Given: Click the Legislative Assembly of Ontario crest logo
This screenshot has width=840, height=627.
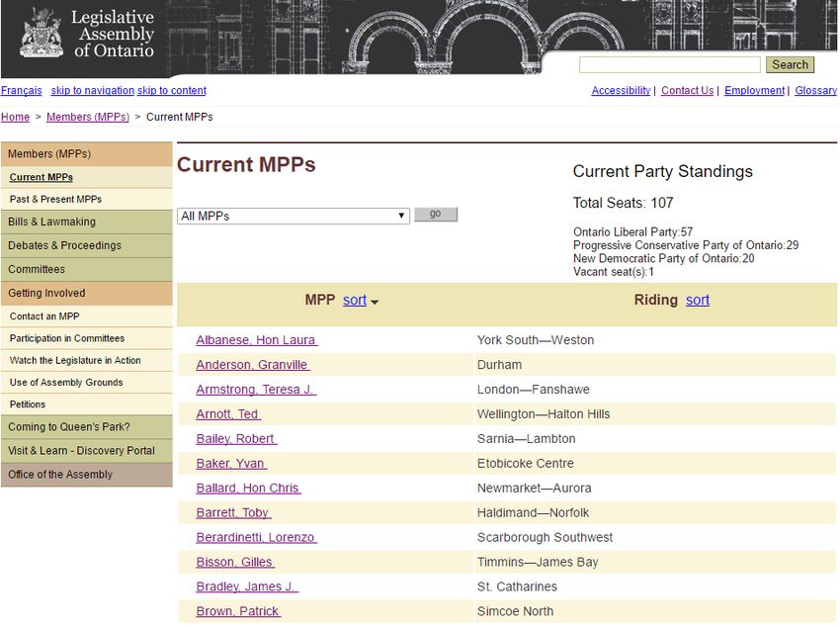Looking at the screenshot, I should [x=42, y=34].
